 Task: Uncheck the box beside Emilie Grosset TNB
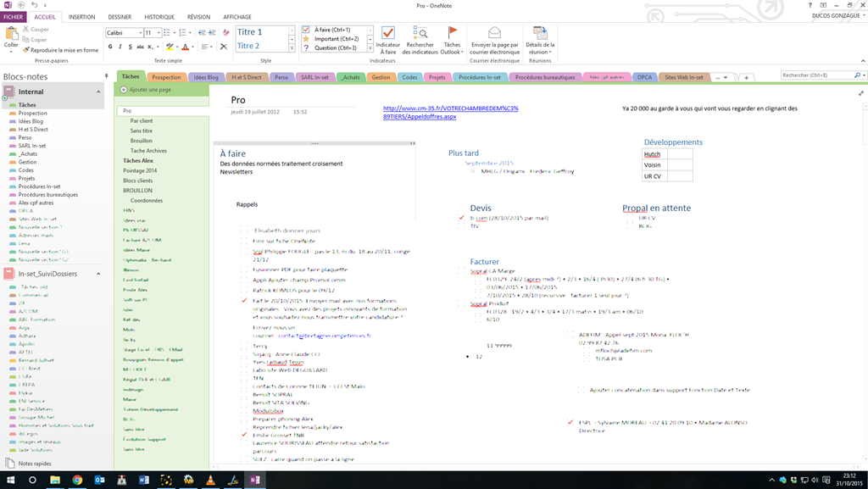pyautogui.click(x=244, y=435)
